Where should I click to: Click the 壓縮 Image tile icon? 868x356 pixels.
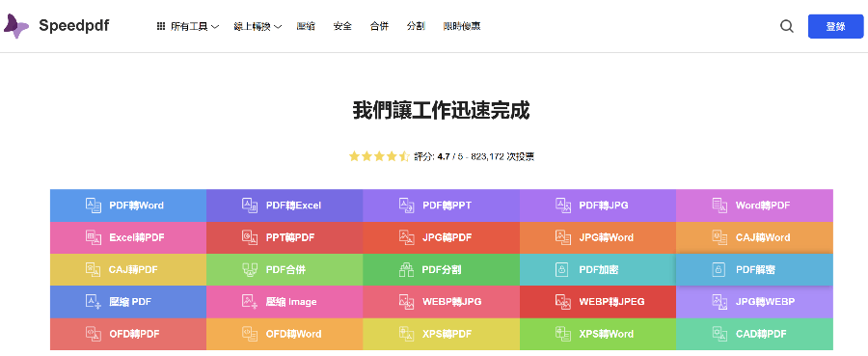pyautogui.click(x=250, y=302)
